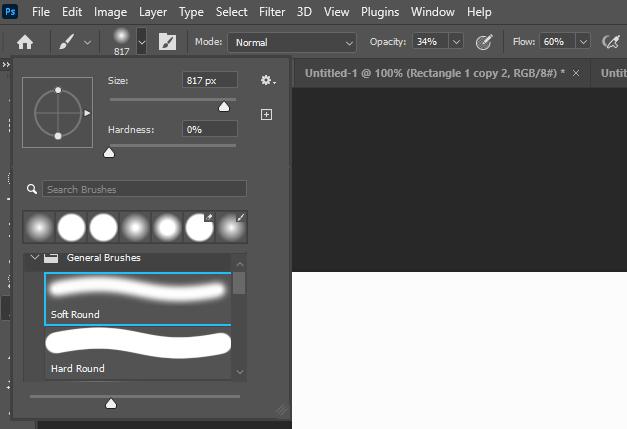The image size is (627, 429).
Task: Open the Layer menu
Action: [153, 12]
